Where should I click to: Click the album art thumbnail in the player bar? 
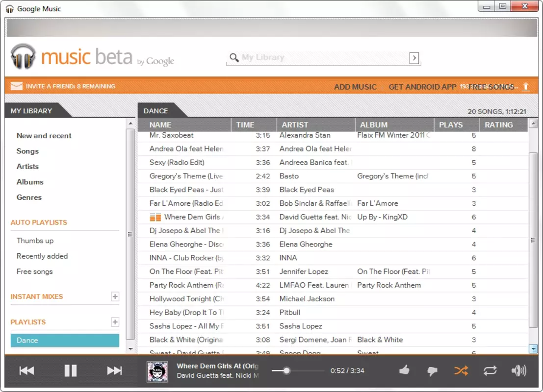point(157,371)
